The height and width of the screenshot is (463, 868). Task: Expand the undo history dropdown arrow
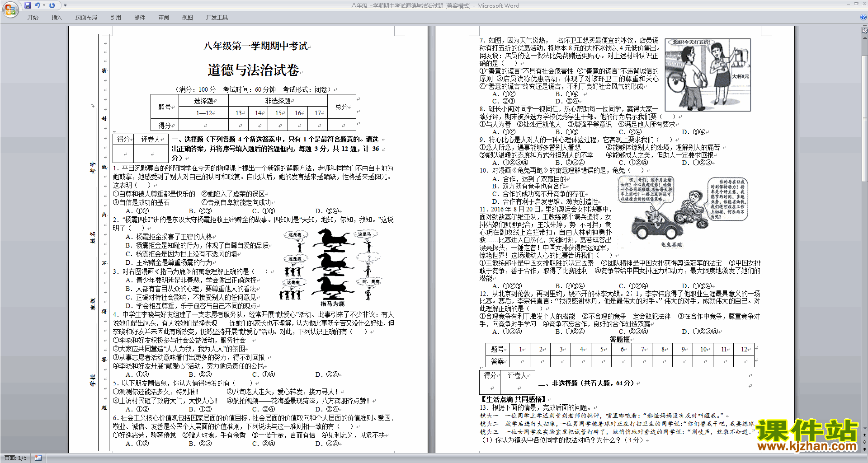point(44,5)
